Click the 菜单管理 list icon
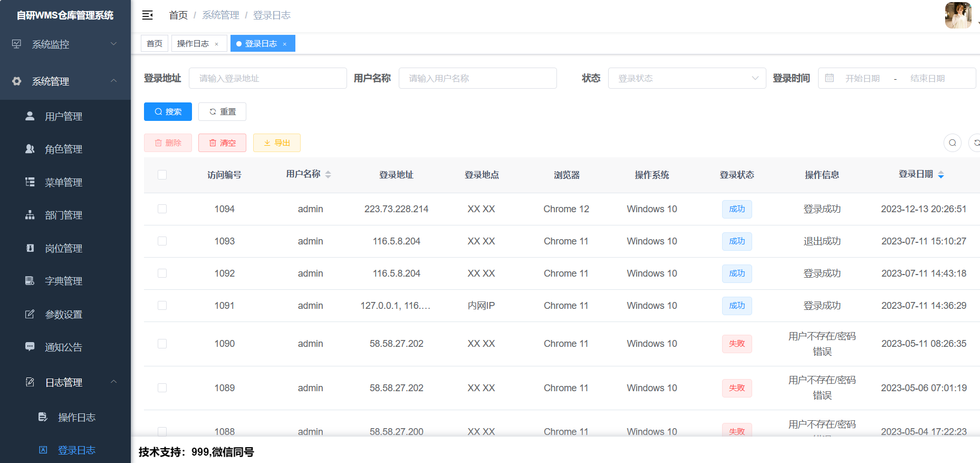This screenshot has height=463, width=980. point(30,182)
